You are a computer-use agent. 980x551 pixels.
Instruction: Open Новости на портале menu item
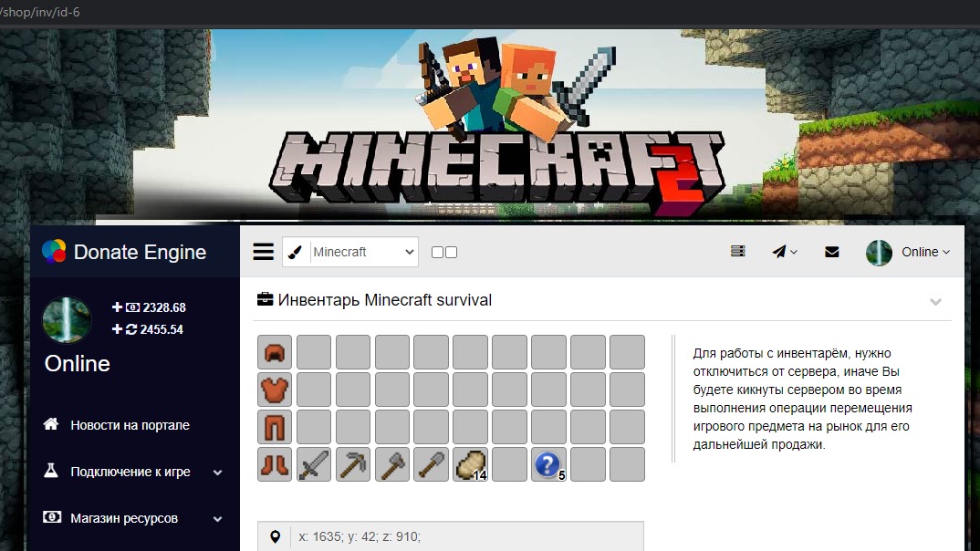point(130,425)
